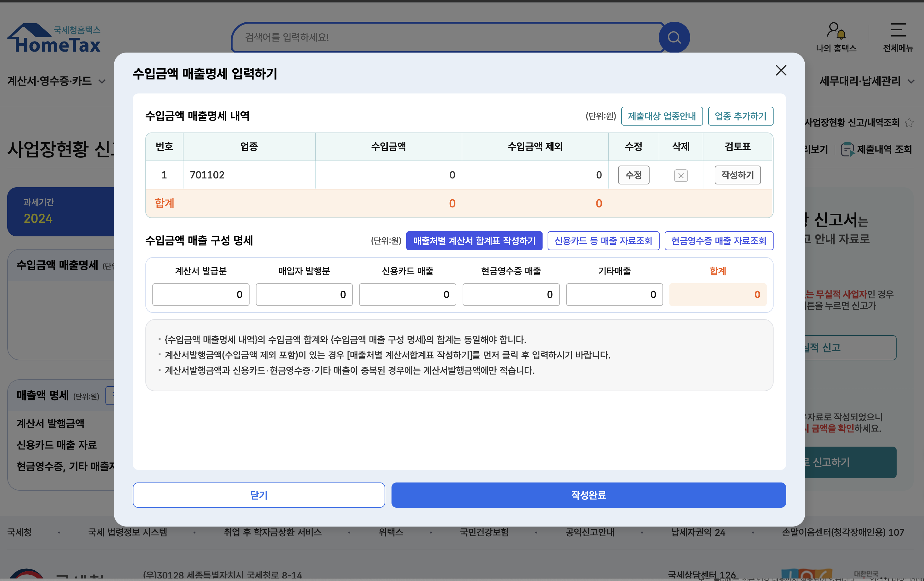Close the 수입금액 매출명세 입력하기 dialog with X
This screenshot has width=924, height=581.
(781, 70)
